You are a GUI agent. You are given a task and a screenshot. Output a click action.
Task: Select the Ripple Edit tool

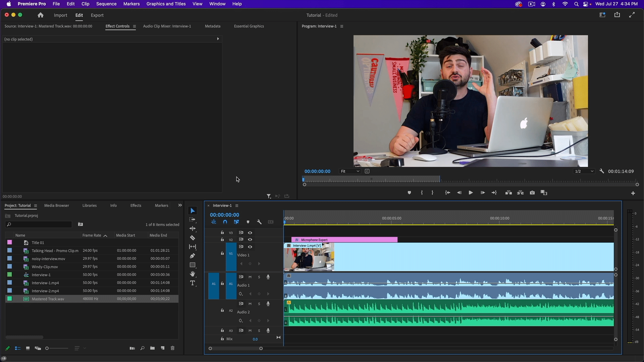tap(193, 229)
